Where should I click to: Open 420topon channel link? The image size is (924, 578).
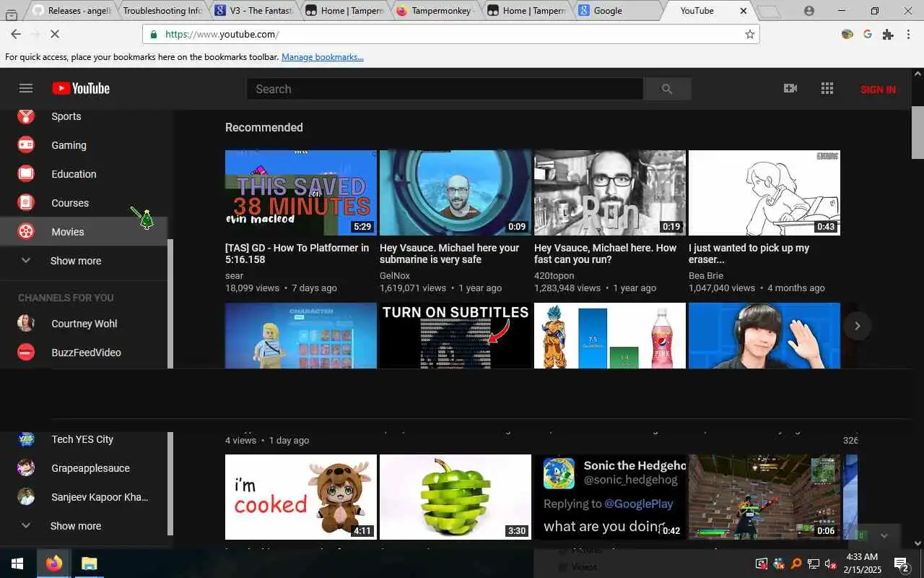click(554, 275)
